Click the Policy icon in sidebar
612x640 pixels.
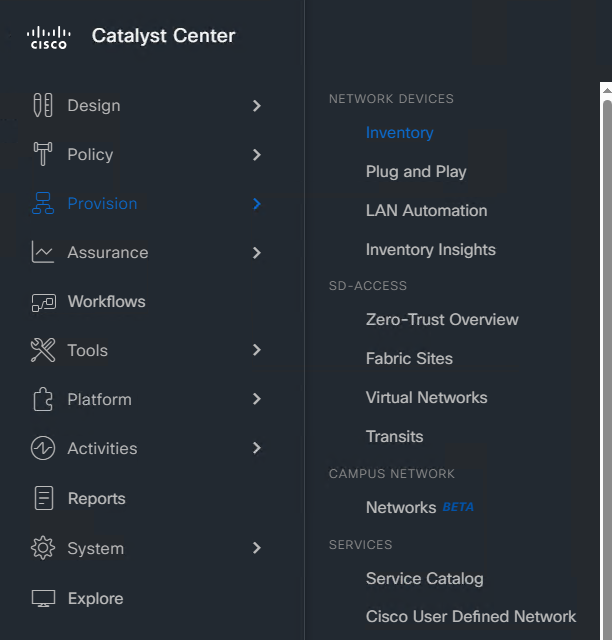coord(43,154)
